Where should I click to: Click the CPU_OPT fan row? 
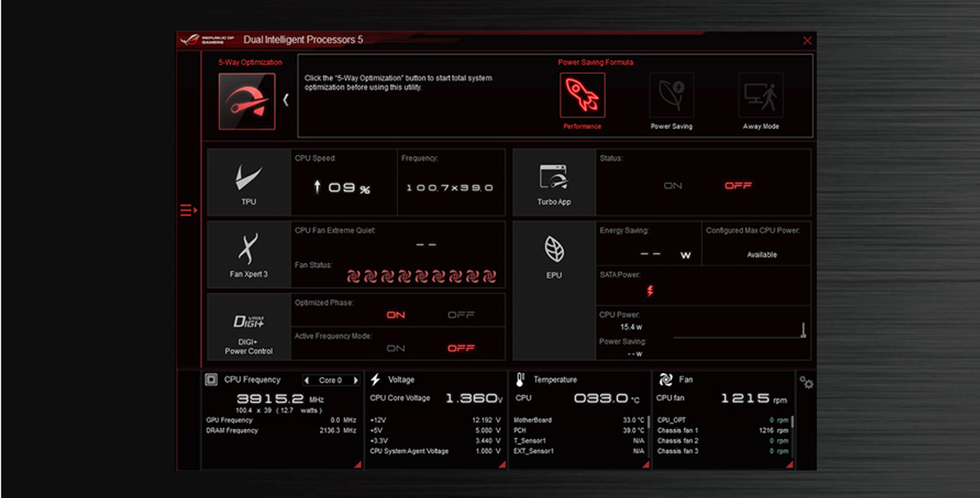[x=722, y=420]
